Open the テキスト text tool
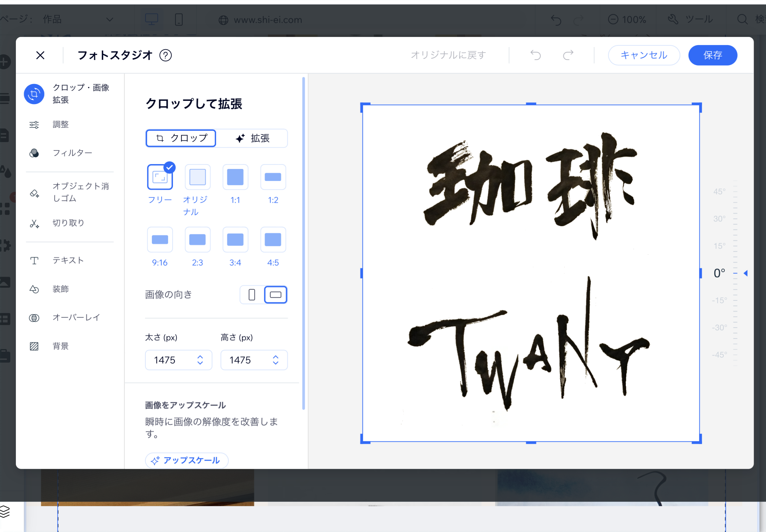 click(x=68, y=260)
